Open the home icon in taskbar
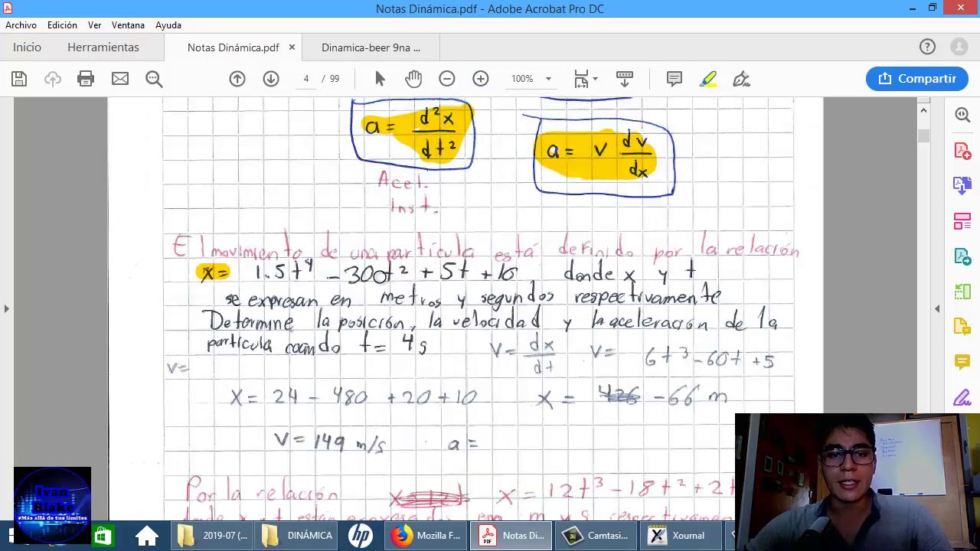 146,536
